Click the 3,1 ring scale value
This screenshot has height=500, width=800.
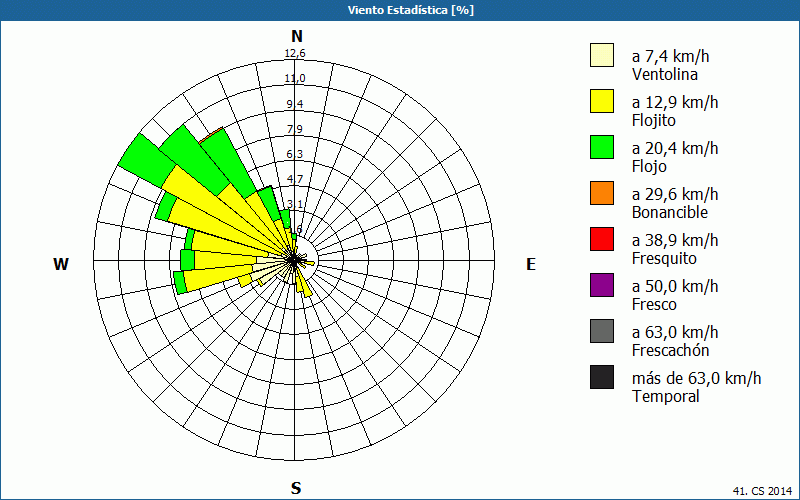[295, 205]
